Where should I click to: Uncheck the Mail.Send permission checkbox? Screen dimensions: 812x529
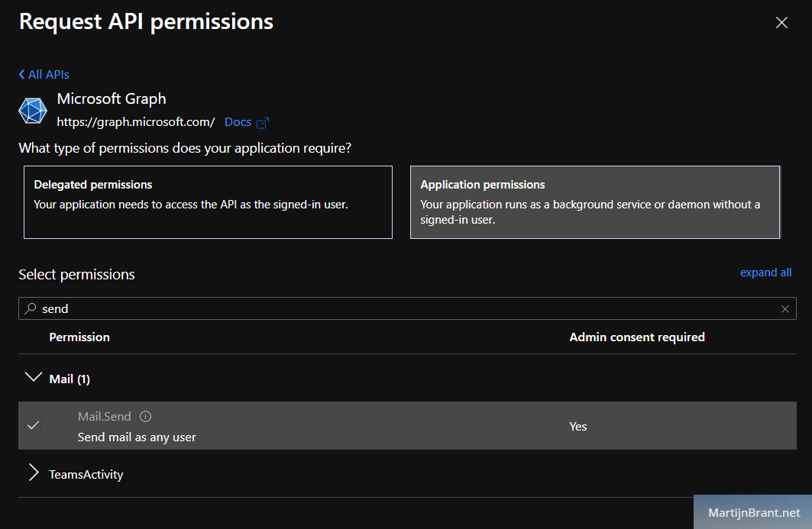33,425
